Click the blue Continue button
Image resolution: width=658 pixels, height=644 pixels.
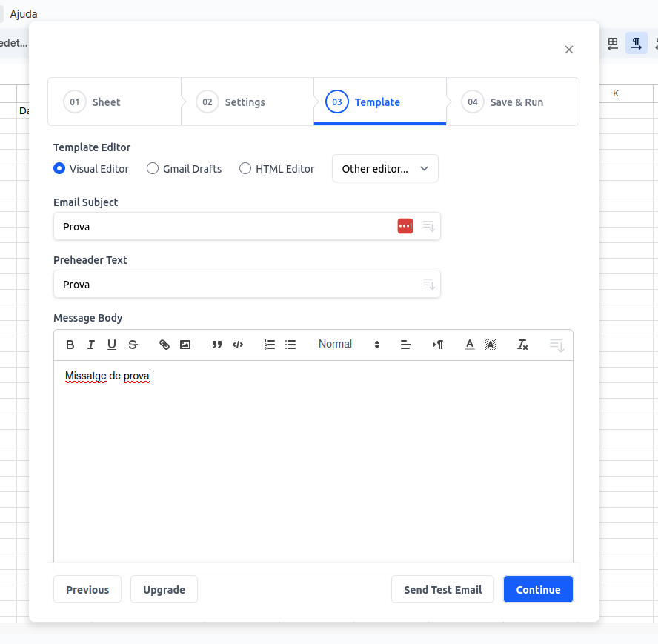(x=538, y=590)
